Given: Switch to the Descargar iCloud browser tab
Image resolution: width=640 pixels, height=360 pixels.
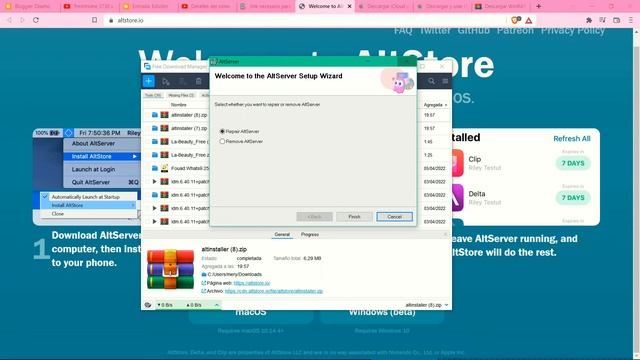Looking at the screenshot, I should [x=383, y=6].
